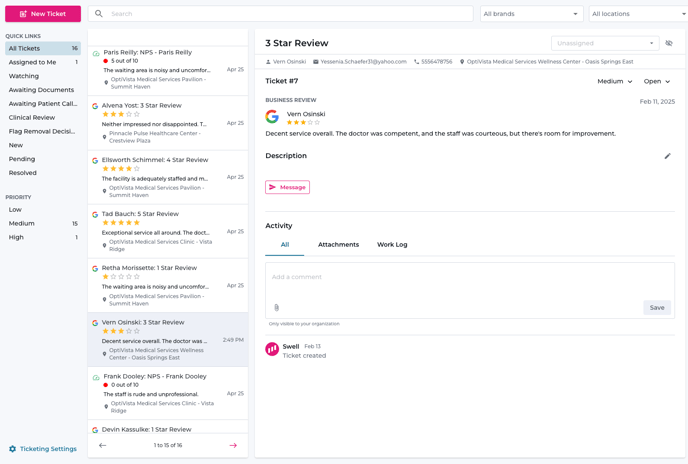
Task: Click Google icon on Tad Bauch ticket
Action: [x=95, y=215]
